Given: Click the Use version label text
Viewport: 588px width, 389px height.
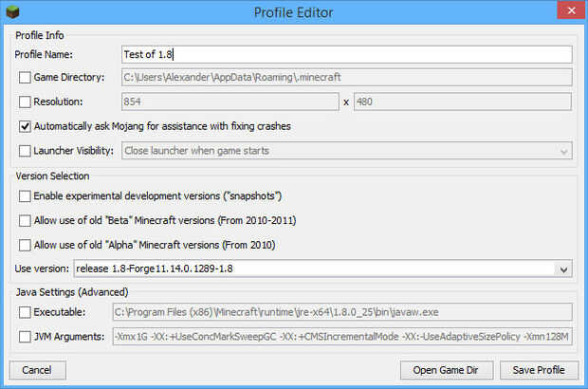Looking at the screenshot, I should [x=42, y=269].
